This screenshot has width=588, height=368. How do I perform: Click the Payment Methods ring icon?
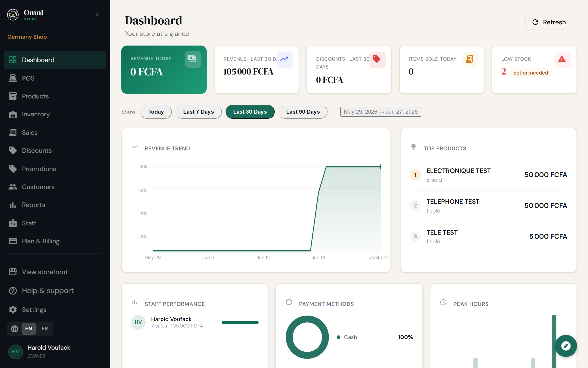(289, 302)
